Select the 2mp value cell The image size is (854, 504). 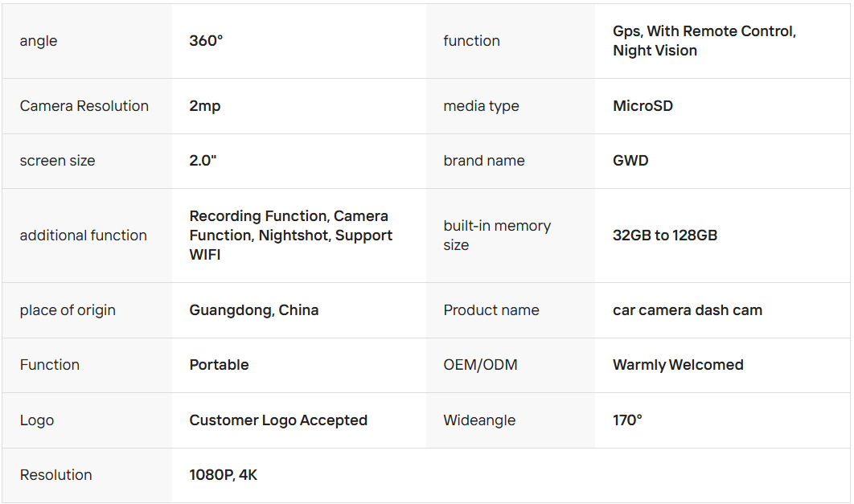(x=205, y=106)
